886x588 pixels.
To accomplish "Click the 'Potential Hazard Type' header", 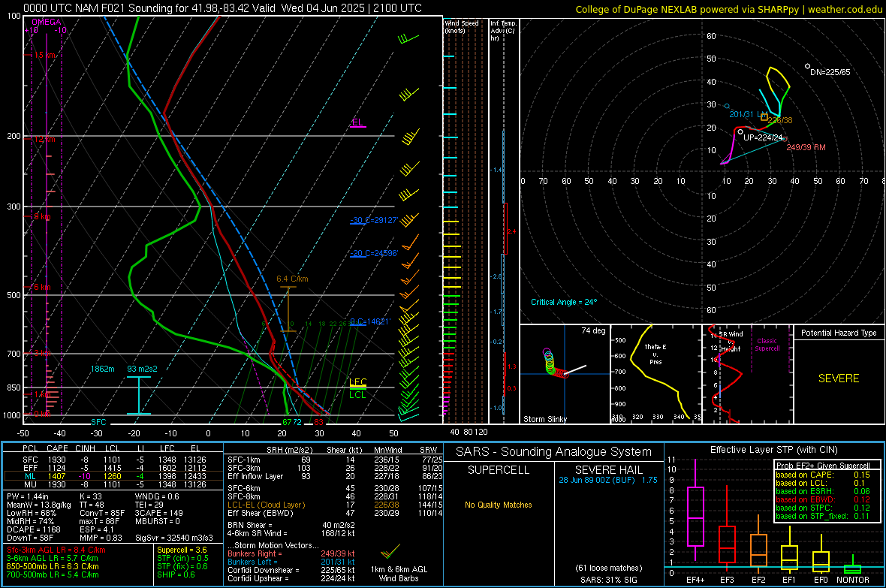I will [x=839, y=333].
